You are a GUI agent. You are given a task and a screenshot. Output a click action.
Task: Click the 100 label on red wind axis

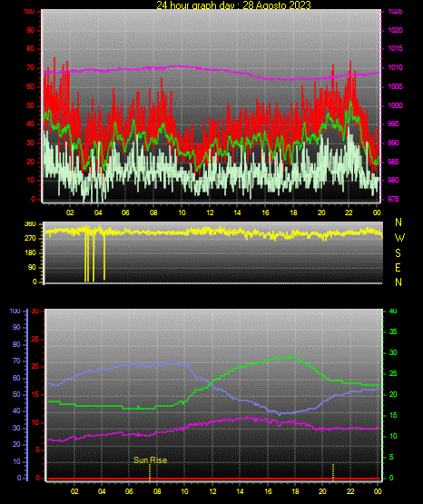[x=28, y=12]
